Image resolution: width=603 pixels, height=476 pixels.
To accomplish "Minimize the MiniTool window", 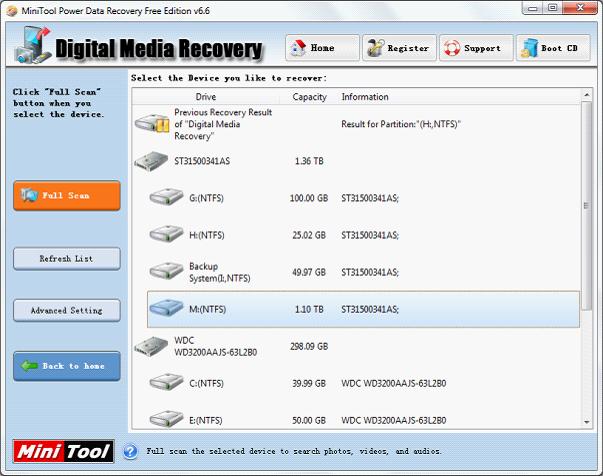I will pyautogui.click(x=533, y=8).
